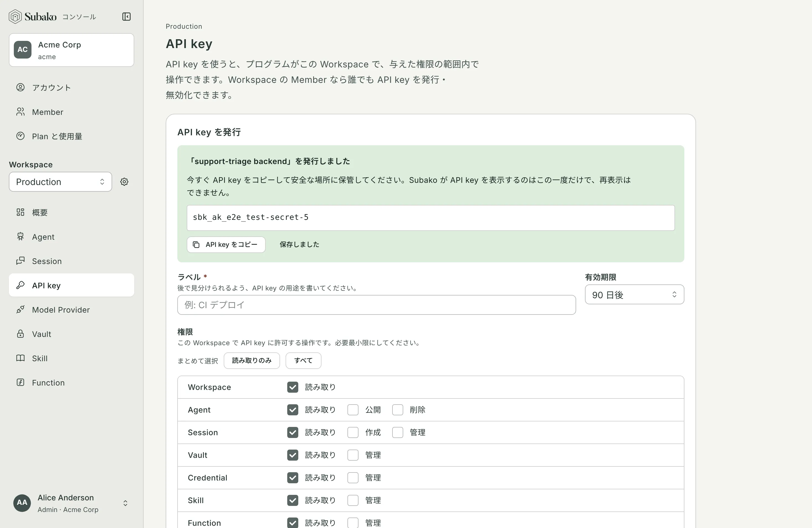
Task: Enable Session 作成 permission
Action: pyautogui.click(x=353, y=432)
